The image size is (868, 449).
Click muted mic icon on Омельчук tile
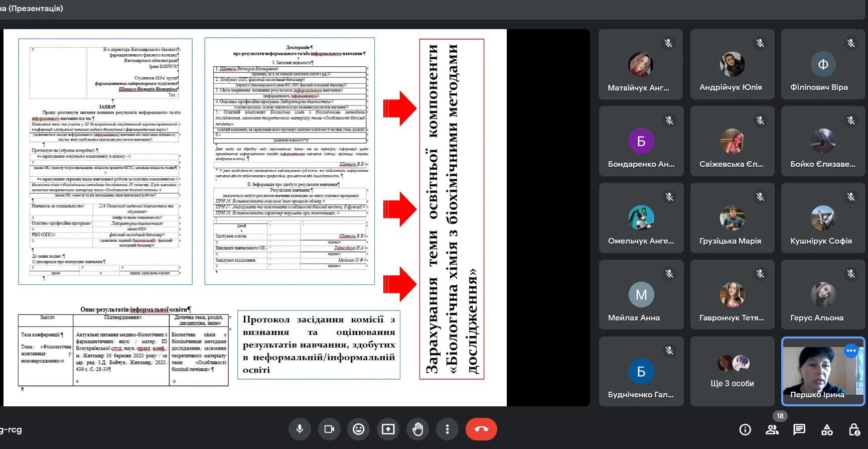pos(669,197)
